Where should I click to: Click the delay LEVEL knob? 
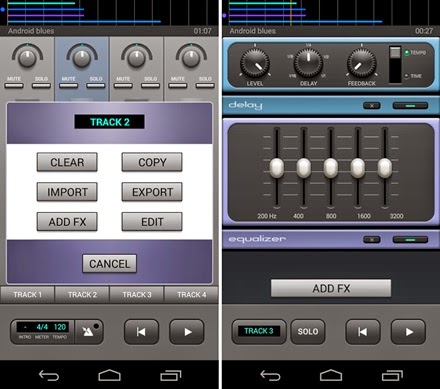click(255, 63)
